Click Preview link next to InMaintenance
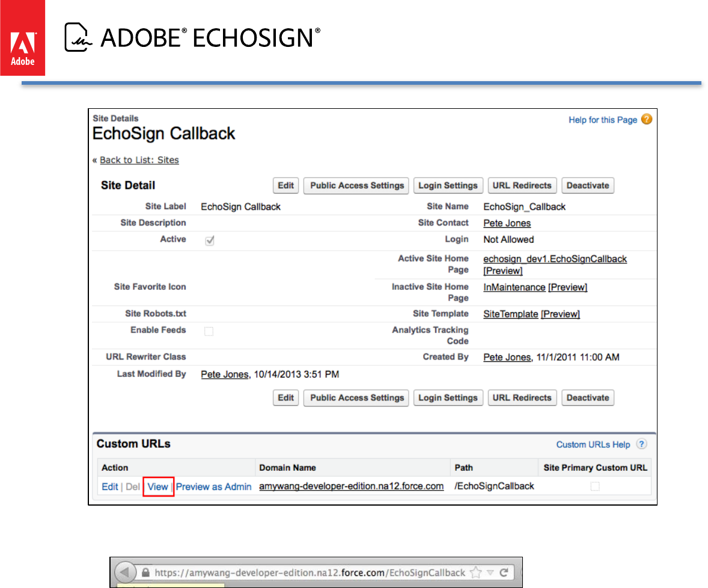The height and width of the screenshot is (588, 708). pos(567,287)
